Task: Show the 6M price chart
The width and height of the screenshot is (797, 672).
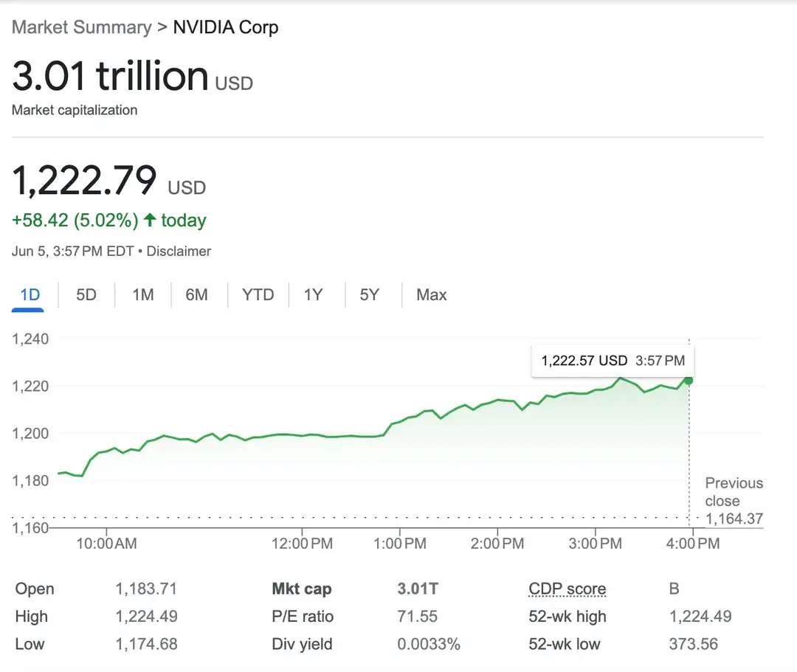Action: coord(196,294)
